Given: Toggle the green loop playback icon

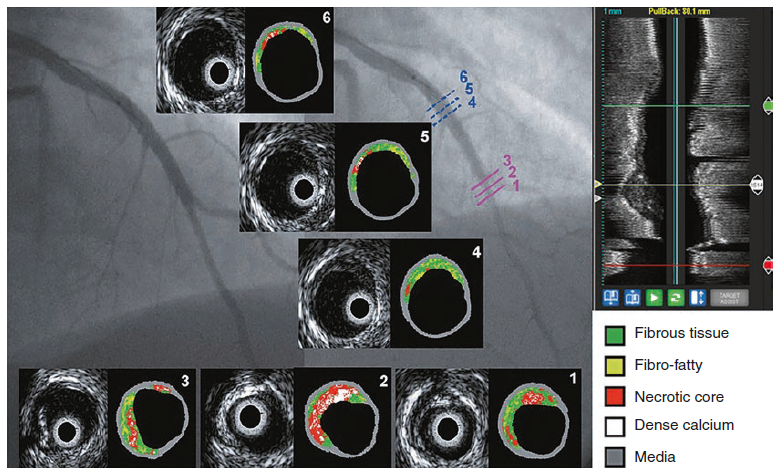Looking at the screenshot, I should (676, 298).
